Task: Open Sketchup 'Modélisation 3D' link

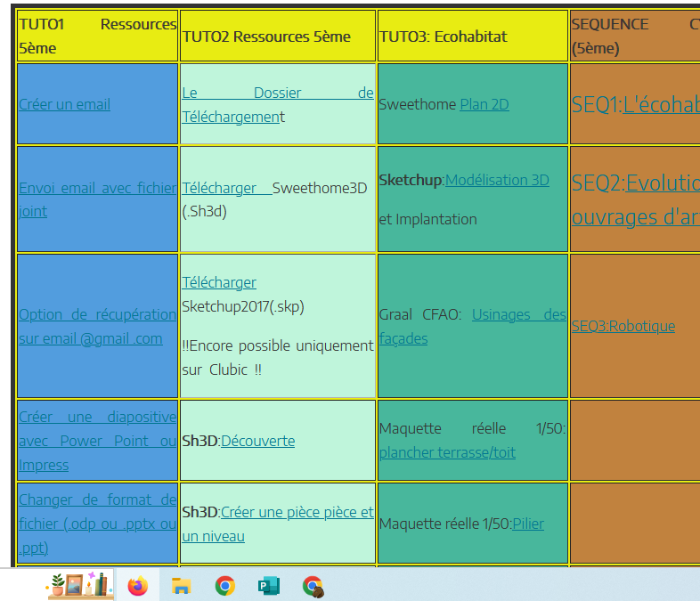Action: coord(497,180)
